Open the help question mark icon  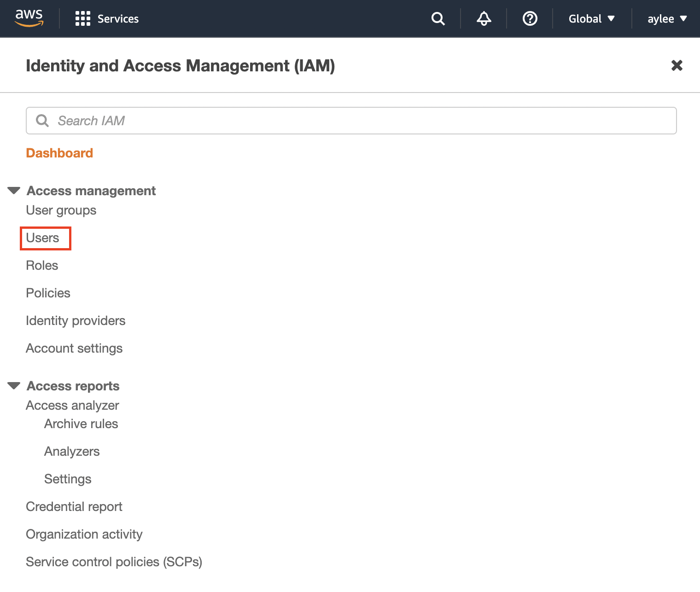coord(530,18)
